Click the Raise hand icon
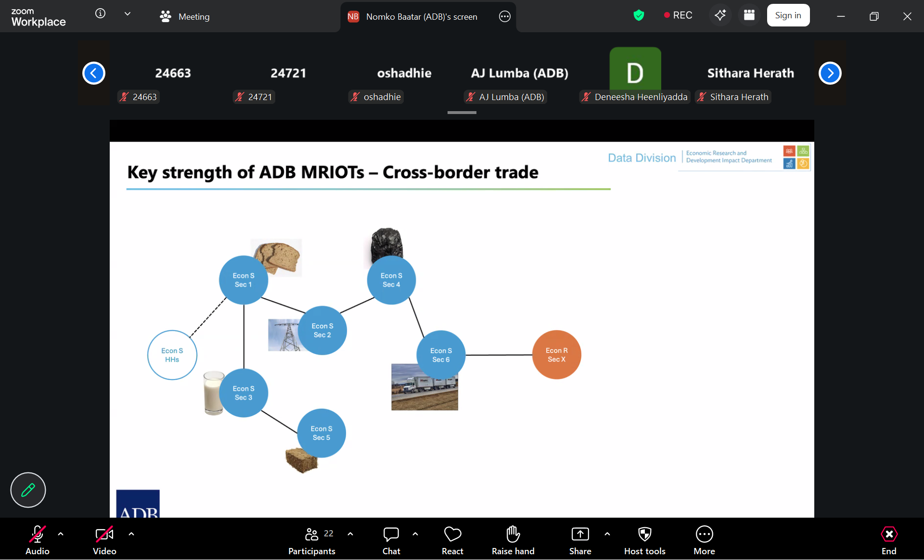The height and width of the screenshot is (560, 924). 513,534
